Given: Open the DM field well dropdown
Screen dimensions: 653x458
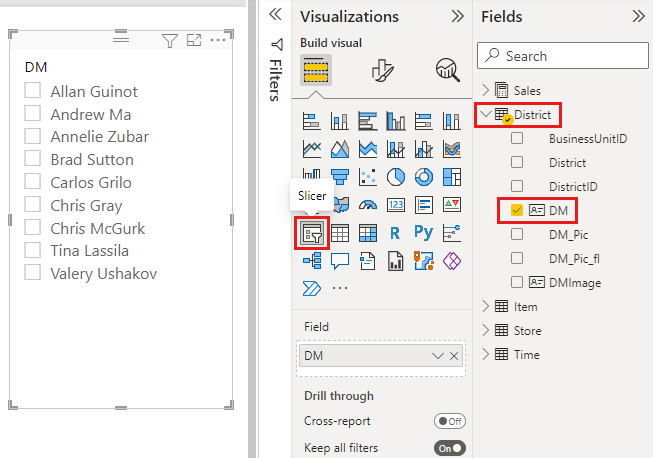Looking at the screenshot, I should [x=437, y=356].
